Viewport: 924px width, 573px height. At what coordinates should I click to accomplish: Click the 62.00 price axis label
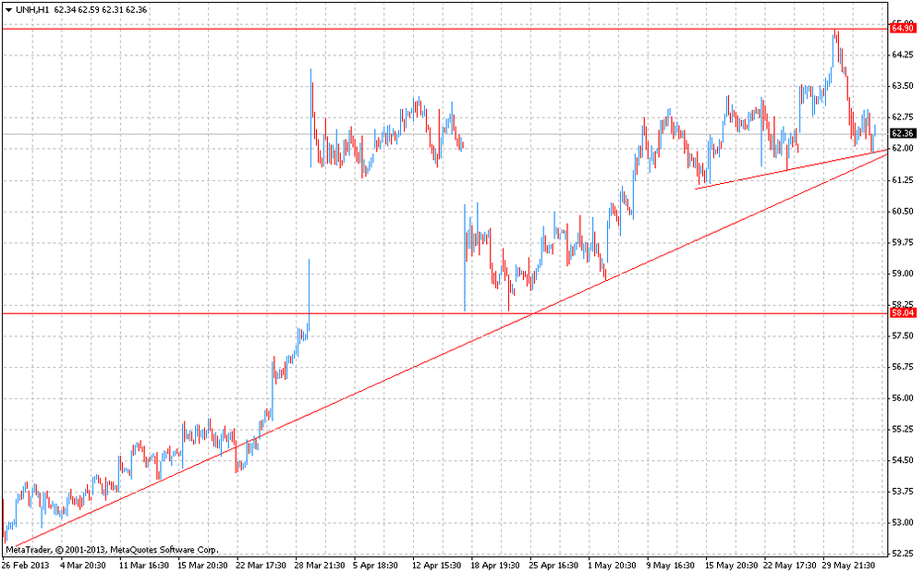pyautogui.click(x=902, y=149)
